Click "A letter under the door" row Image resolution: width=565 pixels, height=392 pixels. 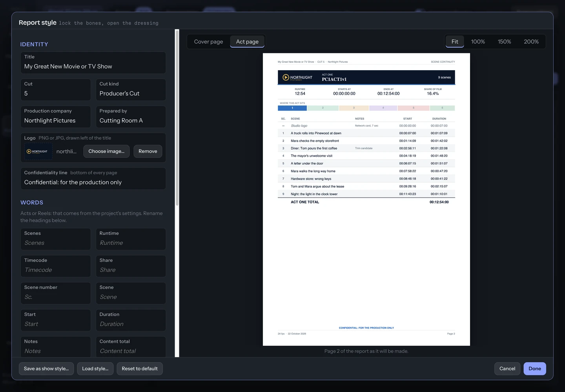tap(366, 163)
